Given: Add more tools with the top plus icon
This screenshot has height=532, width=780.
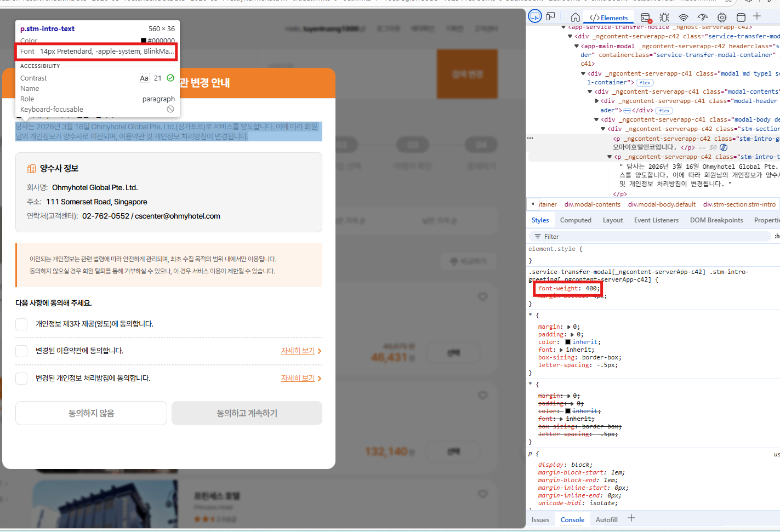Looking at the screenshot, I should pyautogui.click(x=757, y=16).
